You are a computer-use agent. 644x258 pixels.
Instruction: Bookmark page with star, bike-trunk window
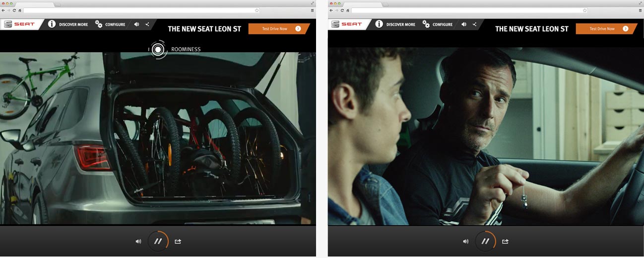point(257,10)
